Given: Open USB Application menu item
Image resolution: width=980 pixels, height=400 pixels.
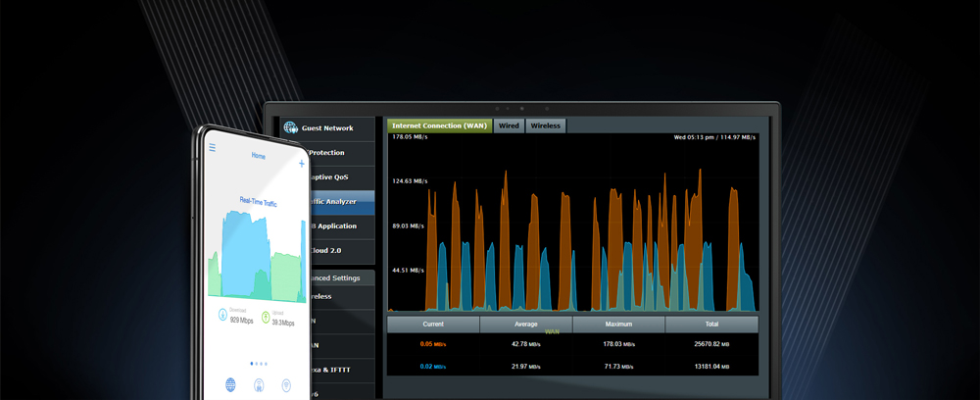Looking at the screenshot, I should (333, 225).
